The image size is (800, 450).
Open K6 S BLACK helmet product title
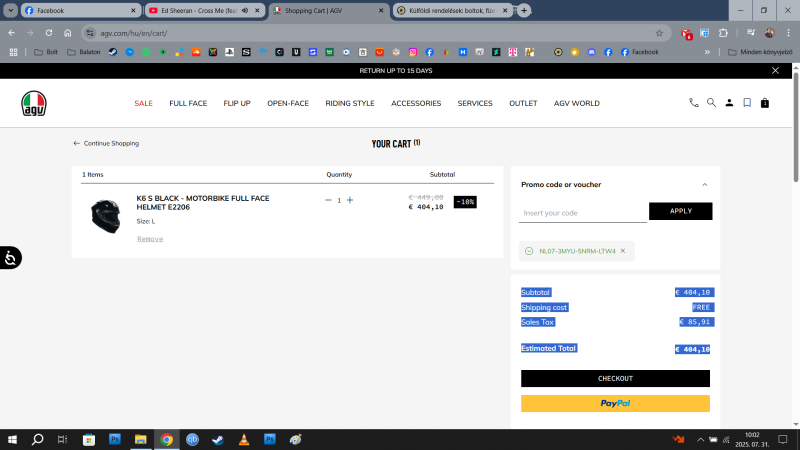[203, 203]
